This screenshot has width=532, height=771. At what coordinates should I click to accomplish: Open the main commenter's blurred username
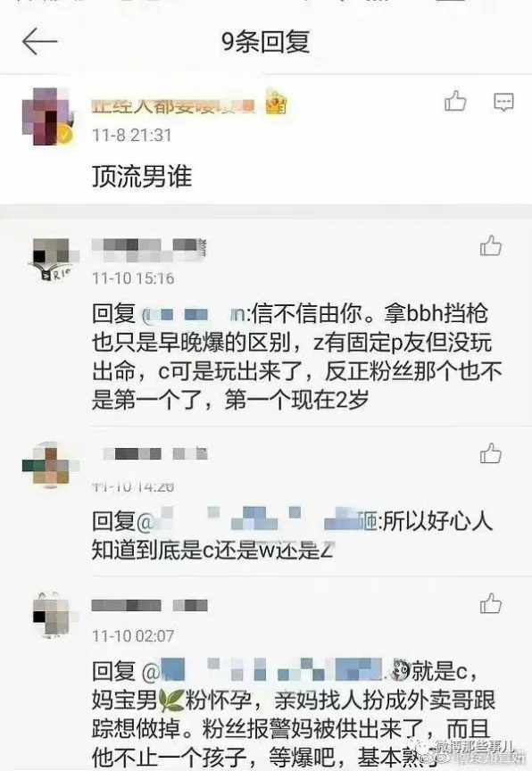(x=173, y=105)
